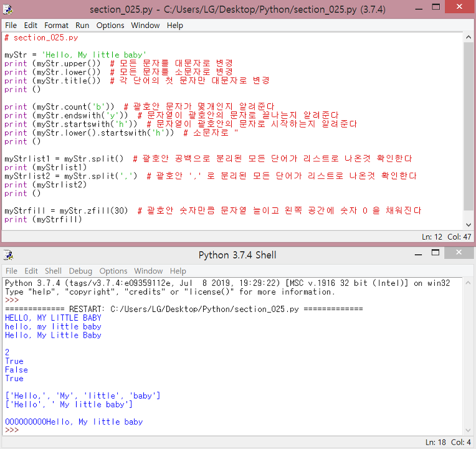
Task: Click the 'Type "help", "copyright"' info line
Action: [x=170, y=292]
